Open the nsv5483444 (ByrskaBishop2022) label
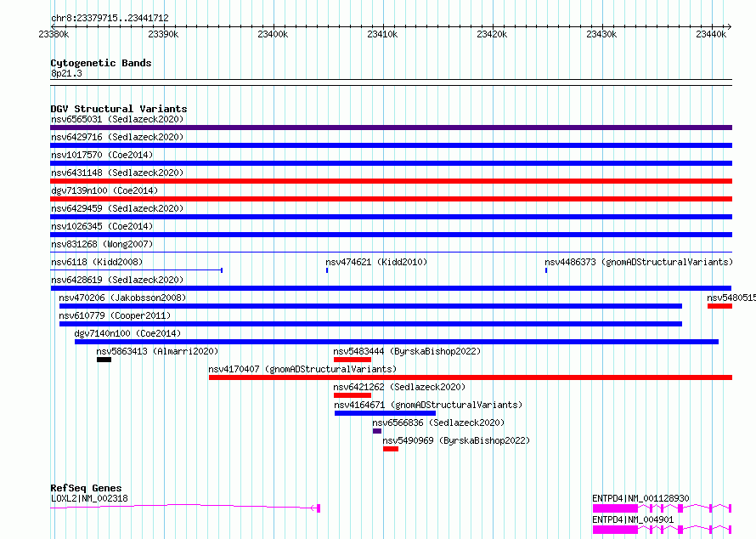Viewport: 756px width, 539px height. 407,351
